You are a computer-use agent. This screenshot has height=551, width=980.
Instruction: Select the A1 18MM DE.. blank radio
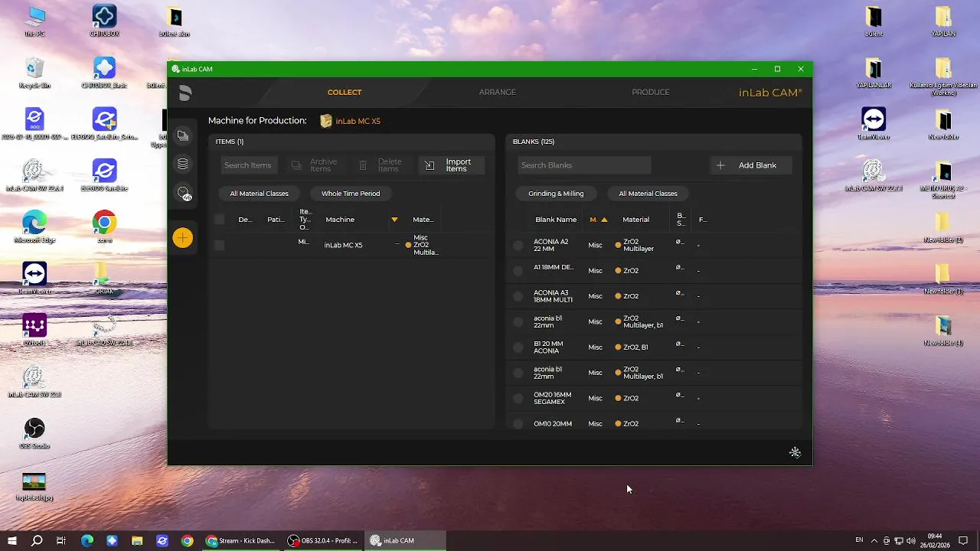pyautogui.click(x=518, y=271)
